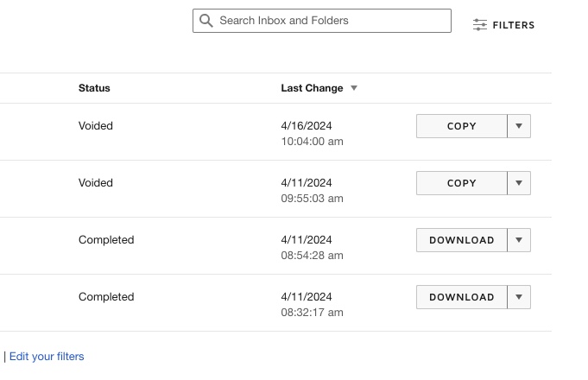Sort by the Last Change column header
Image resolution: width=588 pixels, height=380 pixels.
[312, 88]
